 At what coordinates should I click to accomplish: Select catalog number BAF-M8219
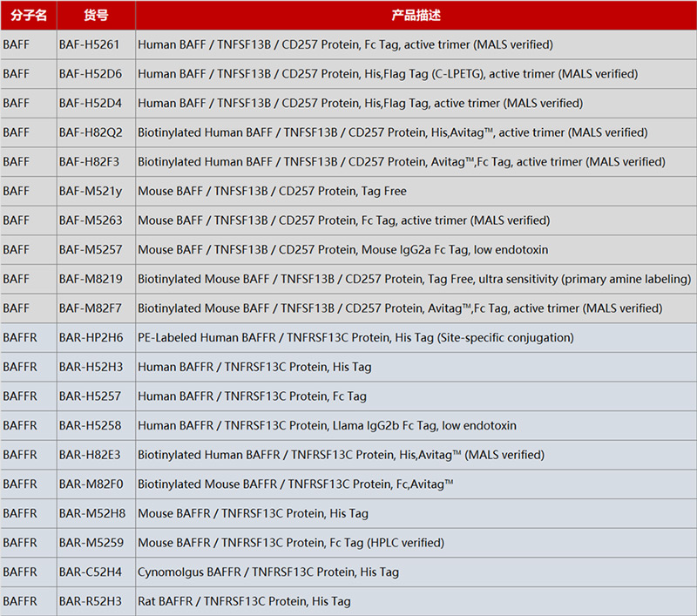pos(91,279)
